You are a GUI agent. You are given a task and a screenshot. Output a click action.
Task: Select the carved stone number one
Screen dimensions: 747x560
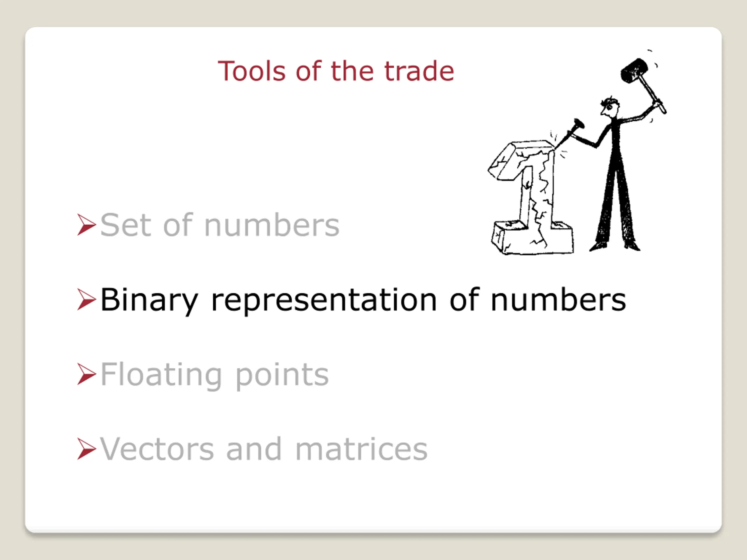coord(530,197)
